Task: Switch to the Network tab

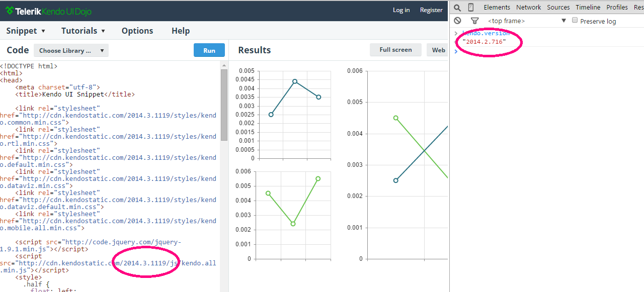Action: point(529,7)
